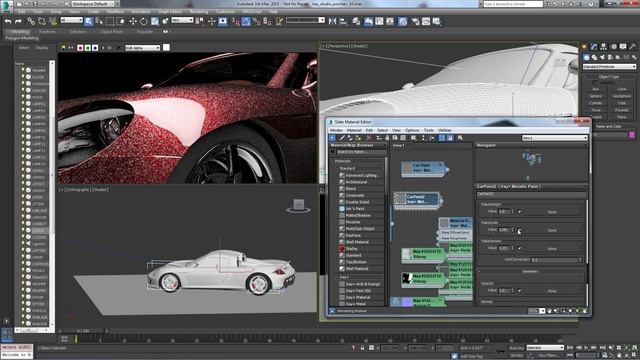Screen dimensions: 640x360
Task: Open the Material Editor toolbar icon
Action: (x=402, y=21)
